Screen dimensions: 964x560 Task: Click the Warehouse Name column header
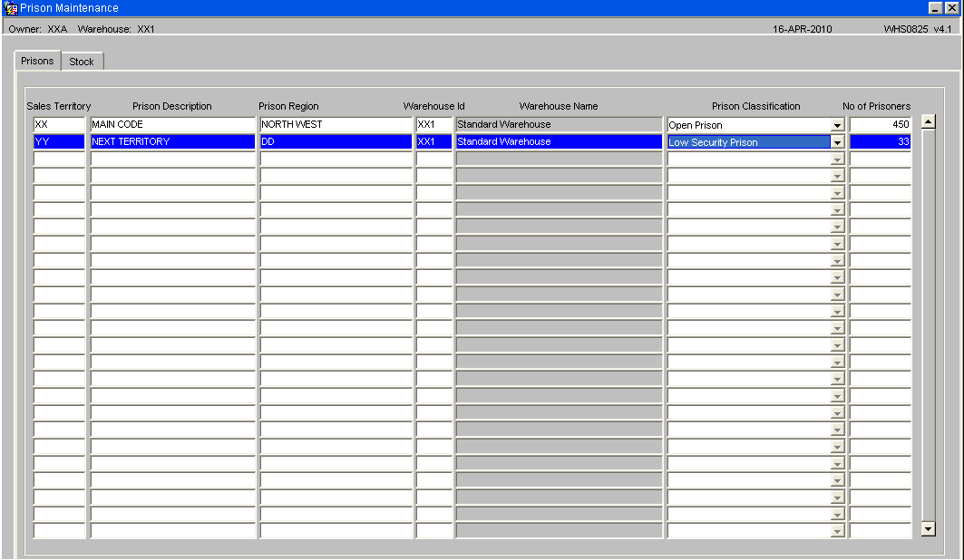pos(559,106)
